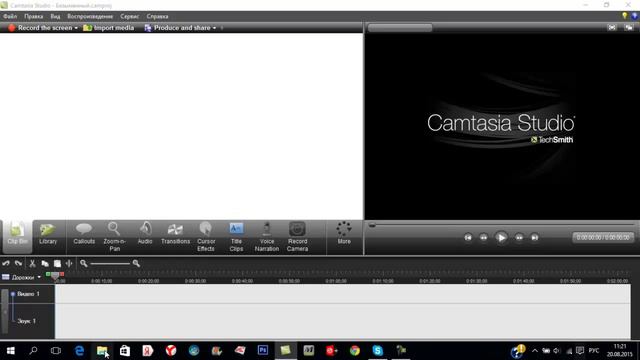
Task: Expand the Record the screen dropdown arrow
Action: point(76,28)
